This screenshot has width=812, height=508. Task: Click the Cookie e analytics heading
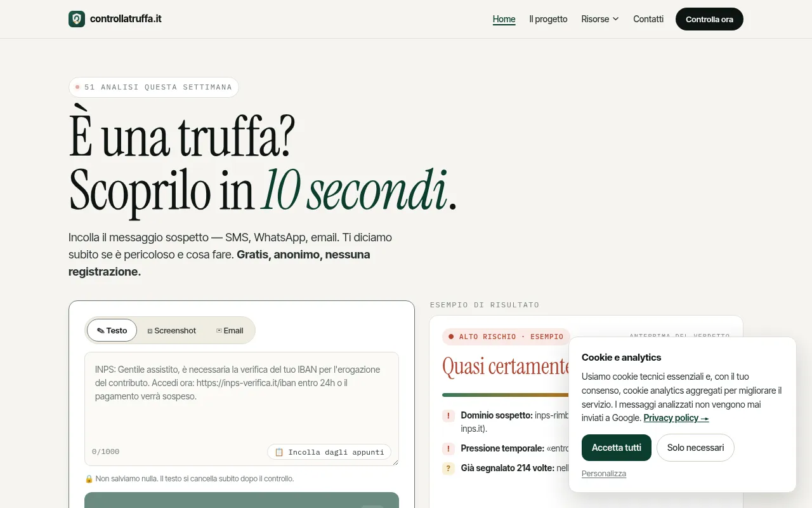(x=622, y=358)
